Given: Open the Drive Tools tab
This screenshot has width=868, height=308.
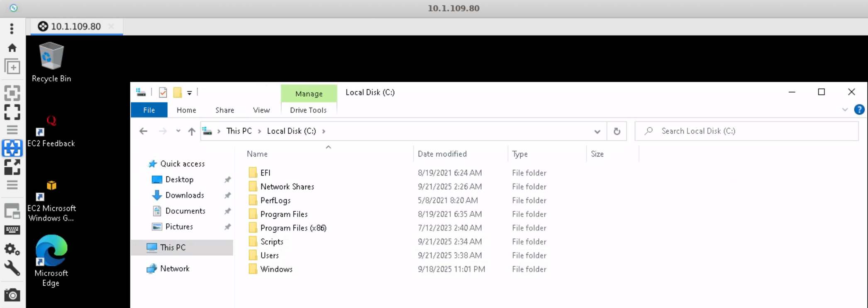Looking at the screenshot, I should click(x=308, y=110).
